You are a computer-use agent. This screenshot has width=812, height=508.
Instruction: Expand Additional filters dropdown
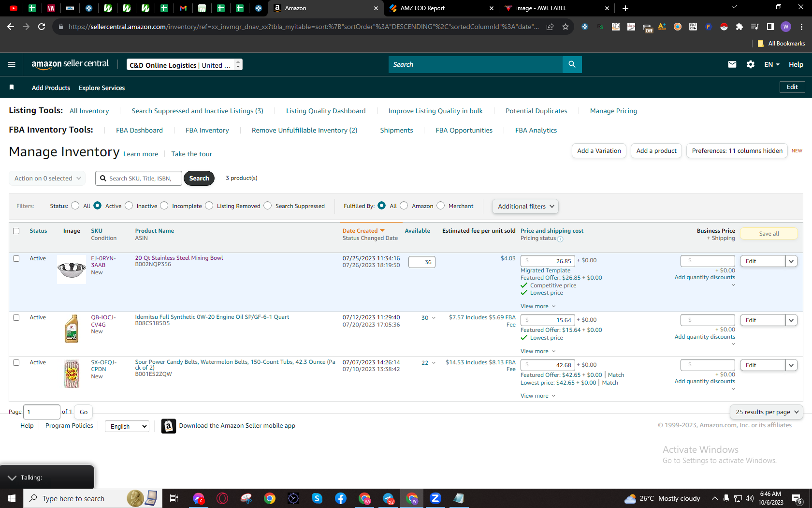point(525,206)
